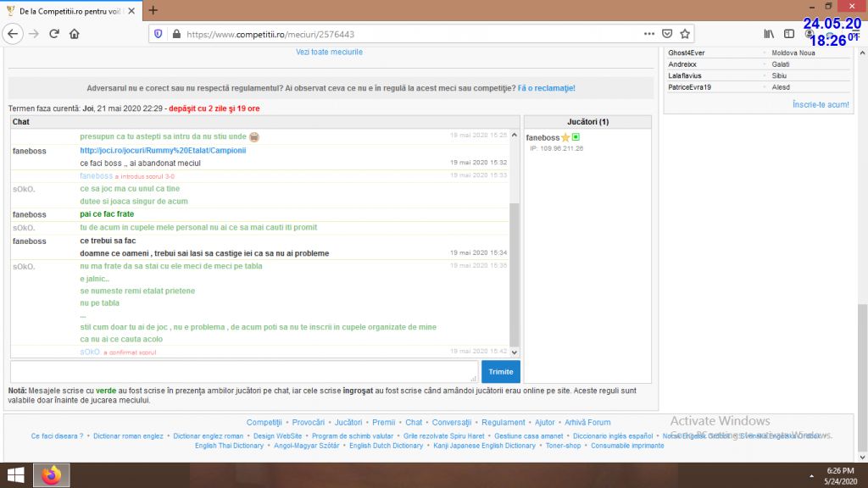Click inside the chat message text box
Viewport: 868px width, 488px height.
tap(244, 371)
